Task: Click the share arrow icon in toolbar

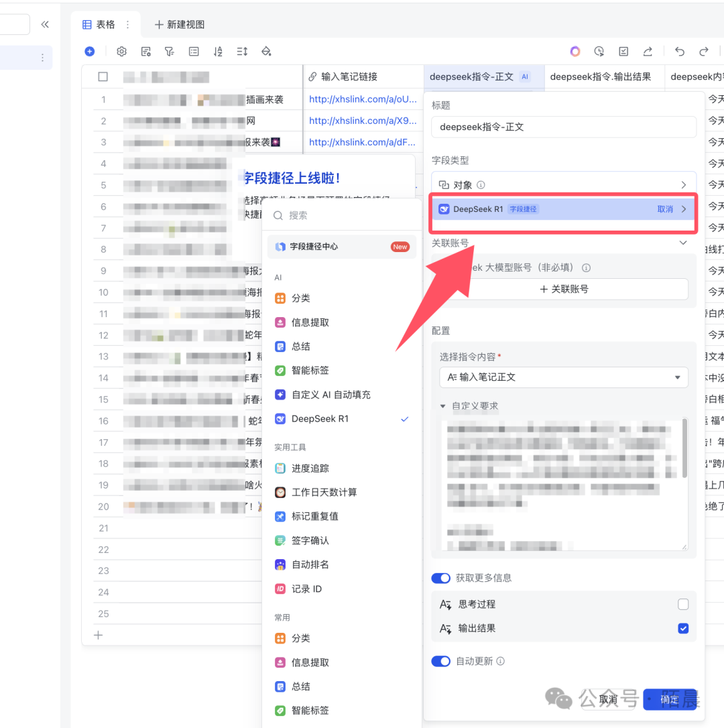Action: coord(648,52)
